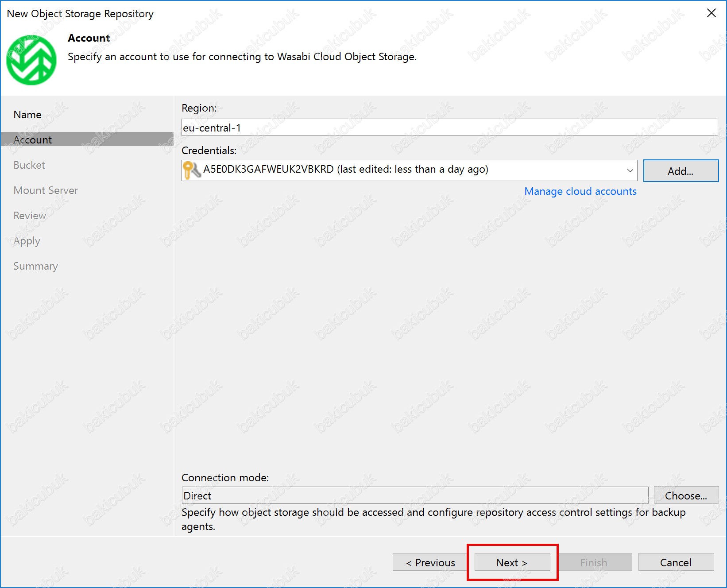
Task: Go back with the Previous button
Action: (x=430, y=562)
